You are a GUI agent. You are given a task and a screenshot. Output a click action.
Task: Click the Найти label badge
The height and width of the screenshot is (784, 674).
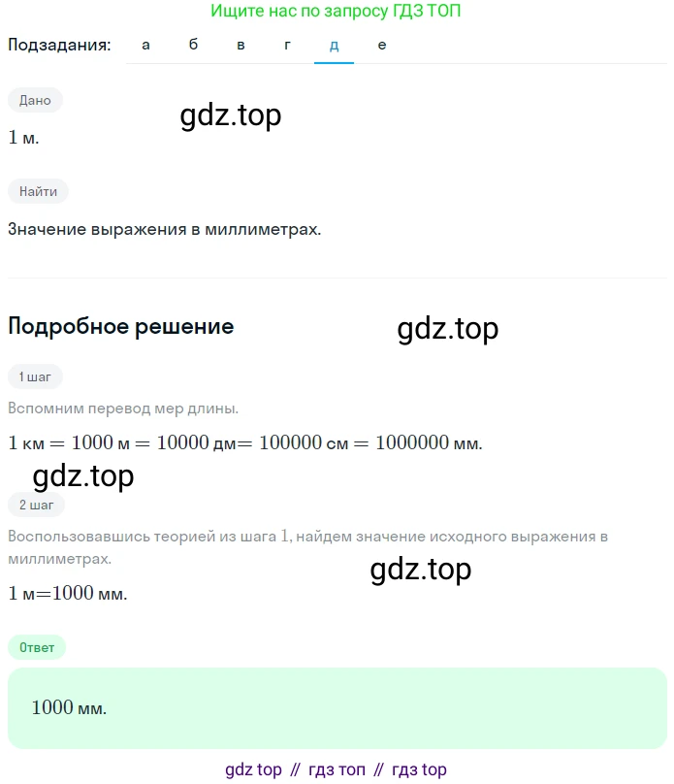(38, 191)
